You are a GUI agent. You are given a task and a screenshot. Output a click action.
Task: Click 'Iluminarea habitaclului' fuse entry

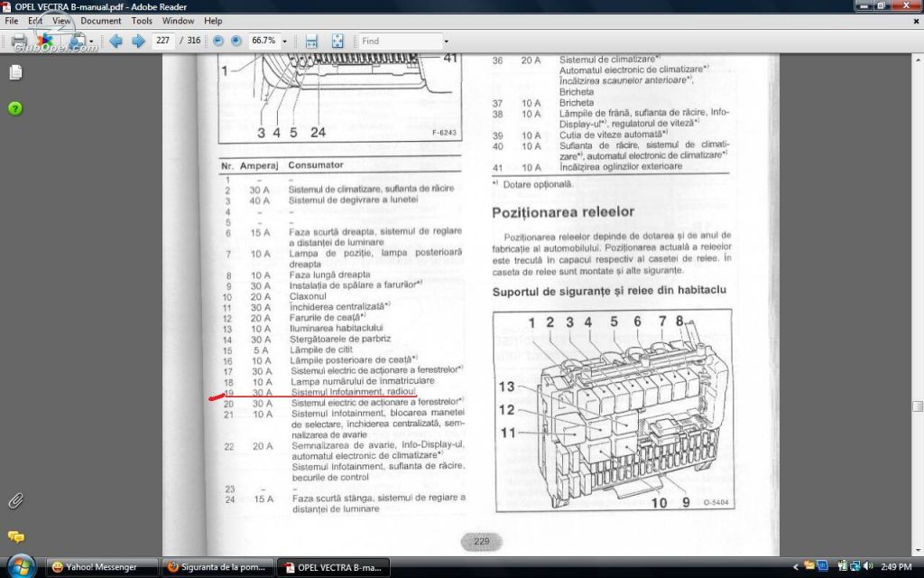tap(336, 328)
